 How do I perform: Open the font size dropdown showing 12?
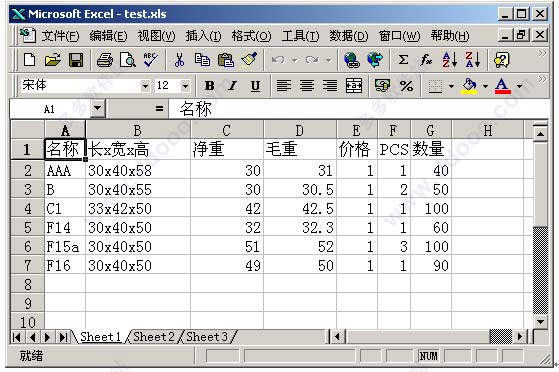coord(185,86)
